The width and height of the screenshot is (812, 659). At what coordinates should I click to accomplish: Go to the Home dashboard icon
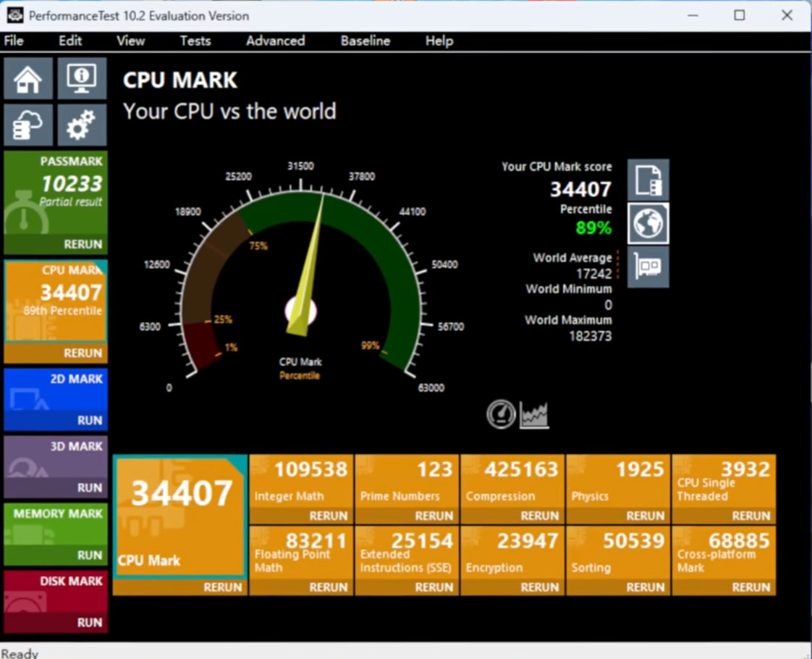(x=28, y=78)
